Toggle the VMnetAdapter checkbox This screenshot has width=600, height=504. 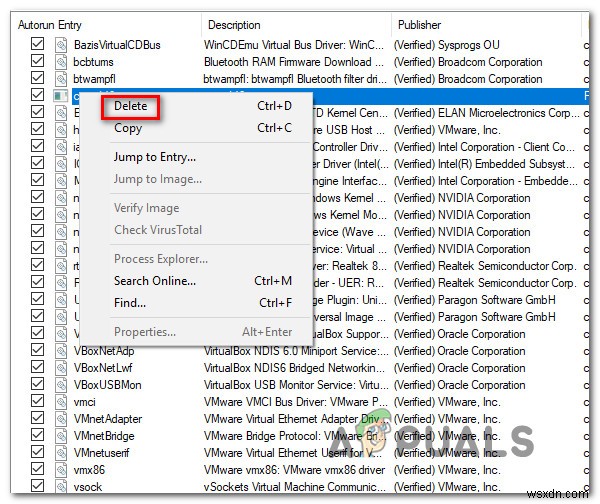click(x=38, y=418)
